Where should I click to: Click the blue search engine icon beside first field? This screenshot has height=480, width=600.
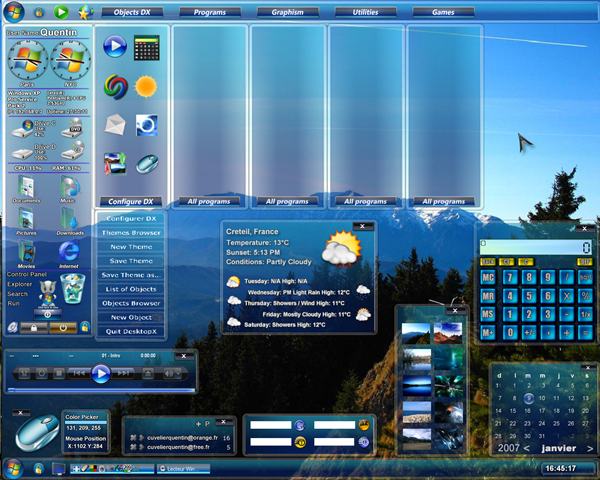(x=300, y=425)
